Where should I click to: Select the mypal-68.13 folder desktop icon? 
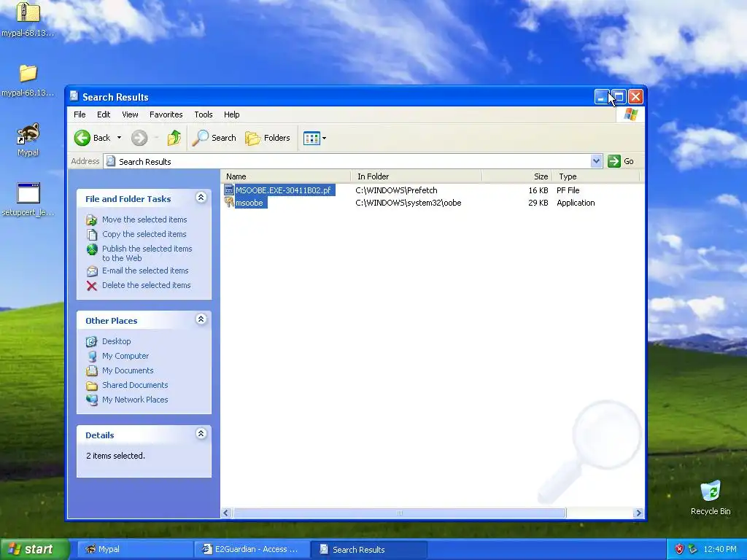coord(28,80)
